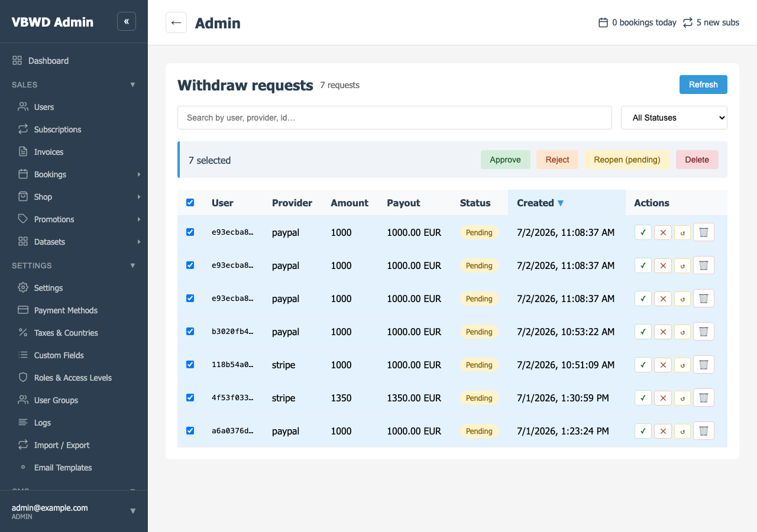757x532 pixels.
Task: Uncheck the a6a0376d row checkbox
Action: (x=190, y=431)
